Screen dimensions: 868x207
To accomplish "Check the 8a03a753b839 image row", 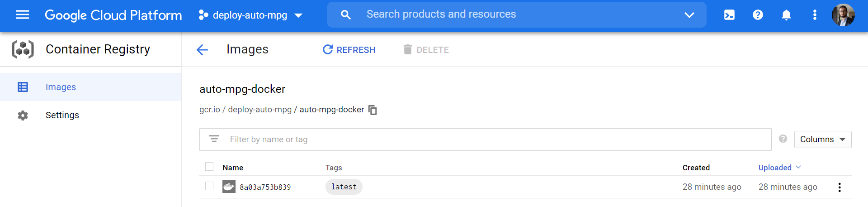I will coord(209,186).
